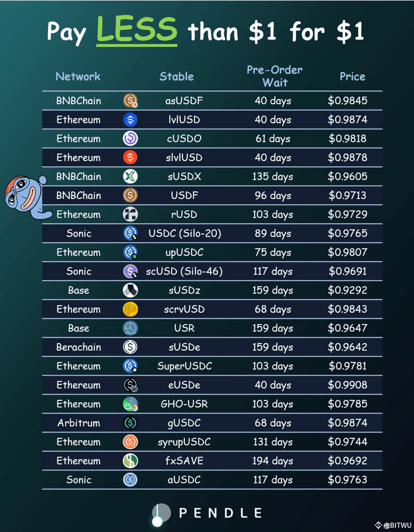Click the BITWU watermark

click(393, 525)
